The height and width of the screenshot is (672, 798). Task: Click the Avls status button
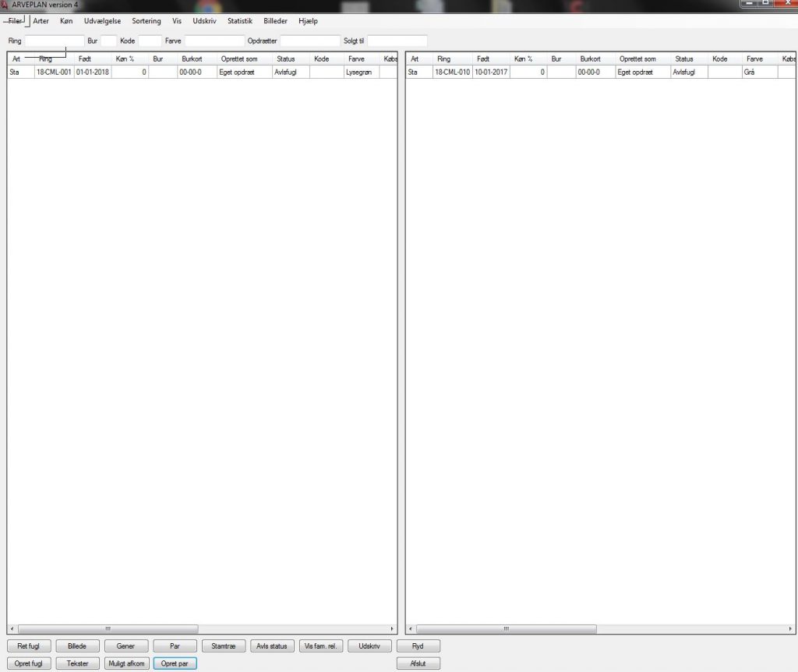(x=272, y=646)
